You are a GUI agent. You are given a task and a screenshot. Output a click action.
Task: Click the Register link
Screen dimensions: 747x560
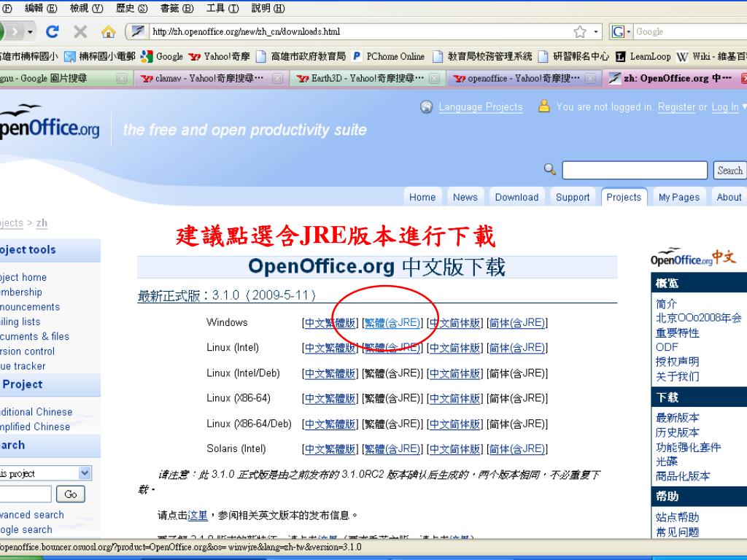676,107
